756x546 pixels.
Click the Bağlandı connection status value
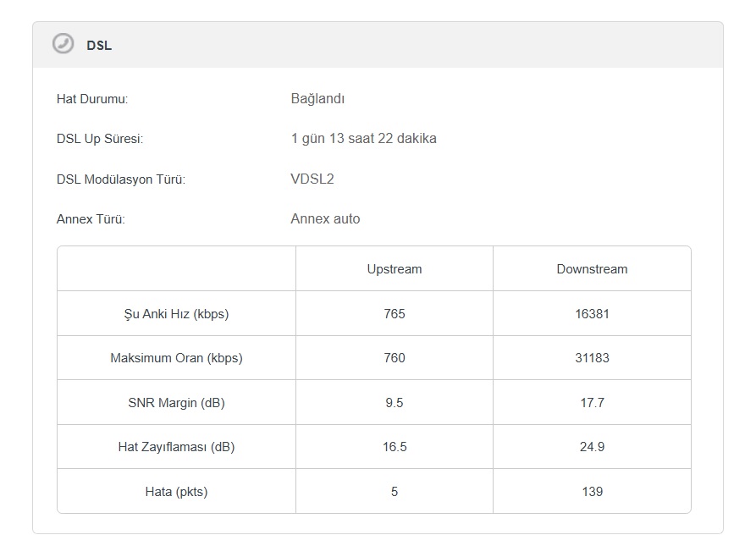pos(317,99)
